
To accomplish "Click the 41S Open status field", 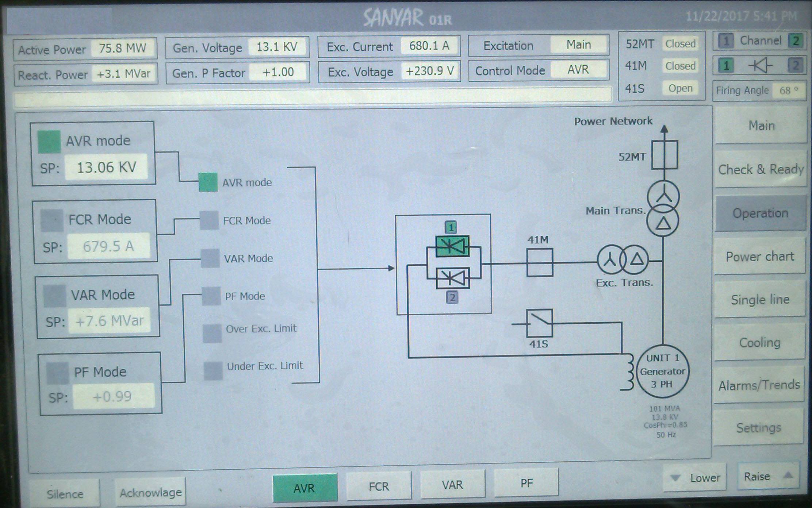I will coord(680,88).
